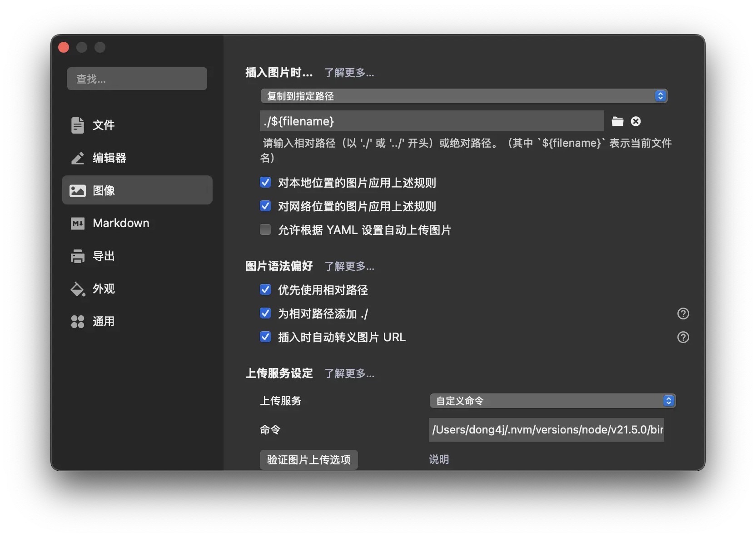Click the folder icon beside the path field
Screen dimensions: 756x538
617,121
